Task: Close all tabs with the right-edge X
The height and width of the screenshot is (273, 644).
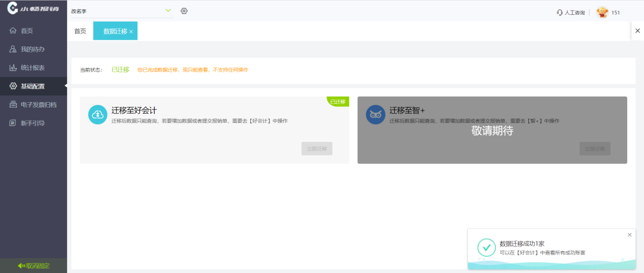Action: [637, 31]
